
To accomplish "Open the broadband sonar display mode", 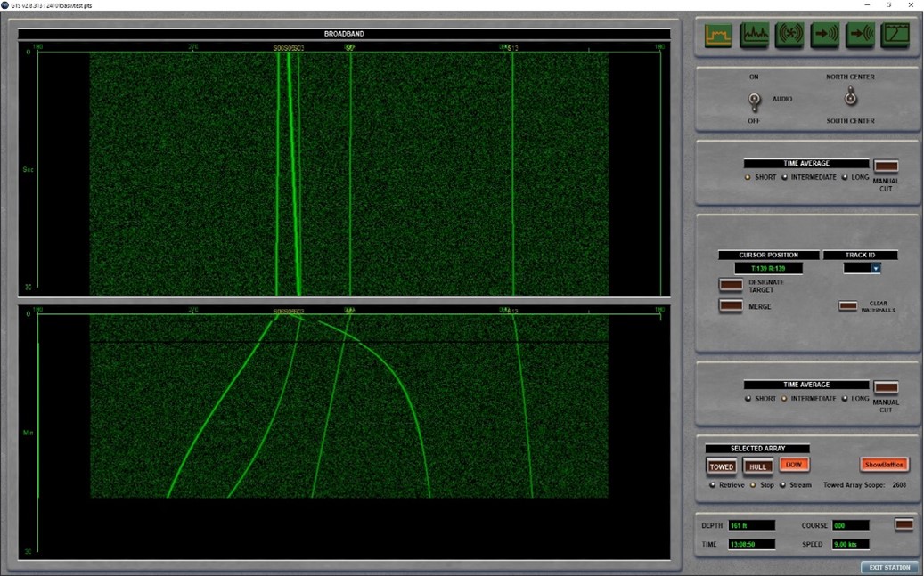I will click(718, 36).
